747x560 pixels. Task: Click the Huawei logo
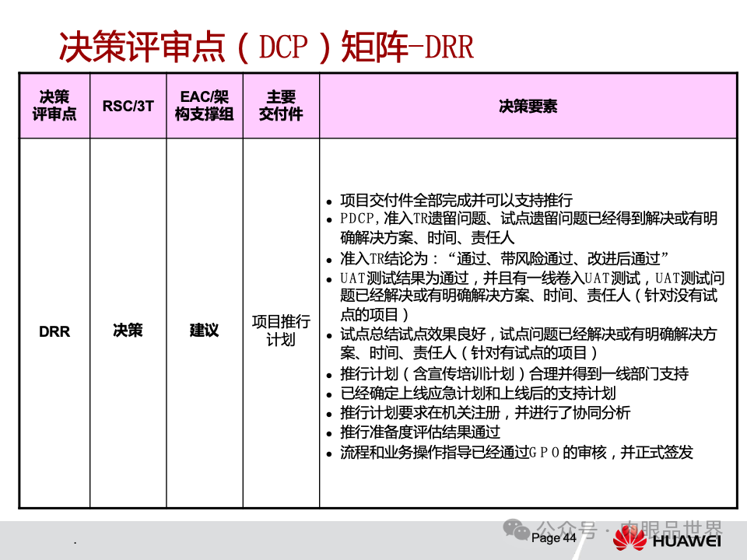pos(667,540)
